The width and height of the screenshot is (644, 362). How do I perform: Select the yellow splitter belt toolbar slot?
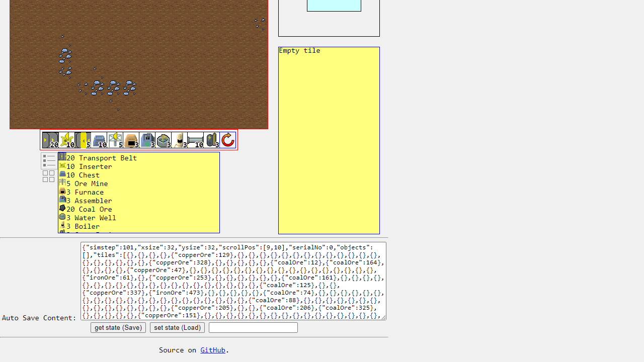pos(83,140)
